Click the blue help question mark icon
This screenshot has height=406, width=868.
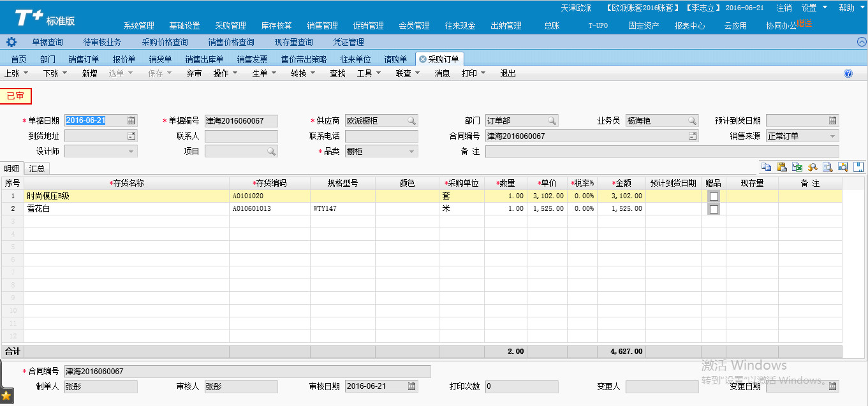pos(848,73)
